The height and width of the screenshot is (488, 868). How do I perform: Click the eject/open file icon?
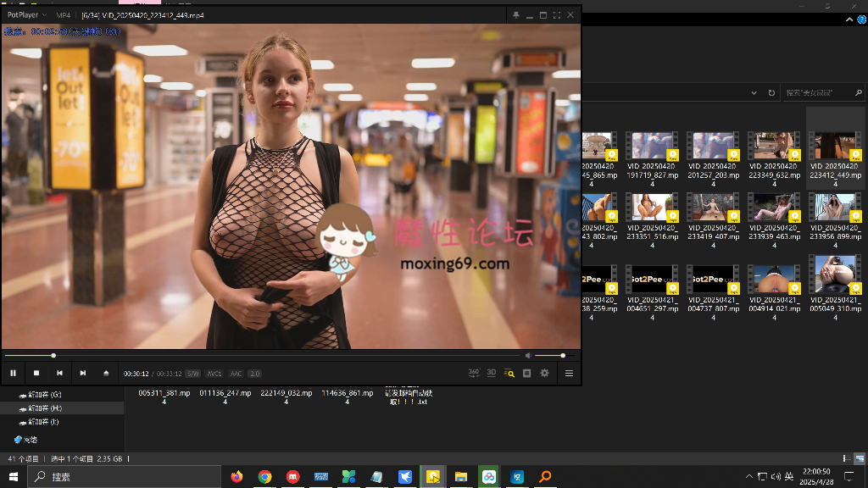(x=106, y=373)
